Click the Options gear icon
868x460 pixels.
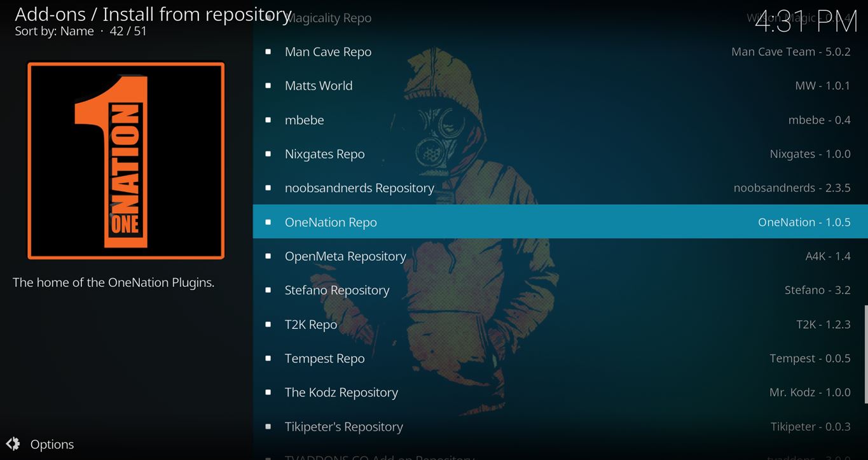point(13,444)
